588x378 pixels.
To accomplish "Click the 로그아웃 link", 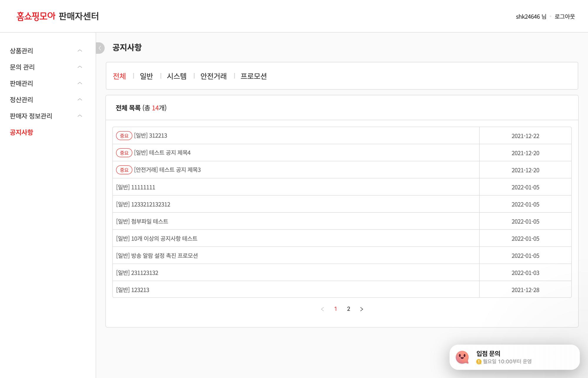I will pyautogui.click(x=564, y=16).
